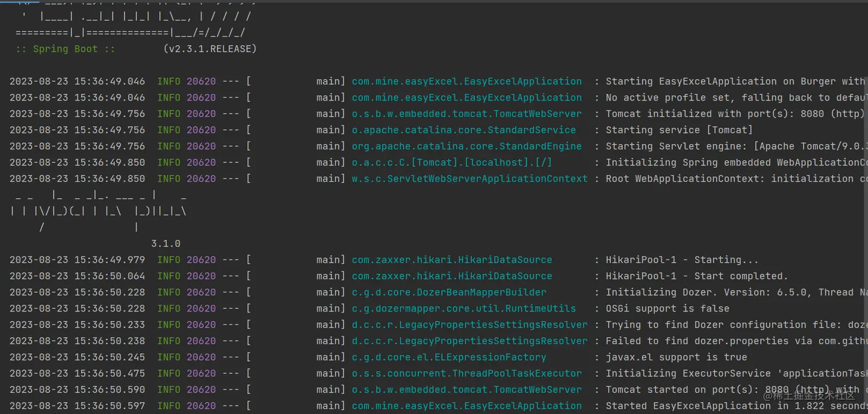Viewport: 868px width, 414px height.
Task: Click 'OSGi support is false' message
Action: coord(668,308)
